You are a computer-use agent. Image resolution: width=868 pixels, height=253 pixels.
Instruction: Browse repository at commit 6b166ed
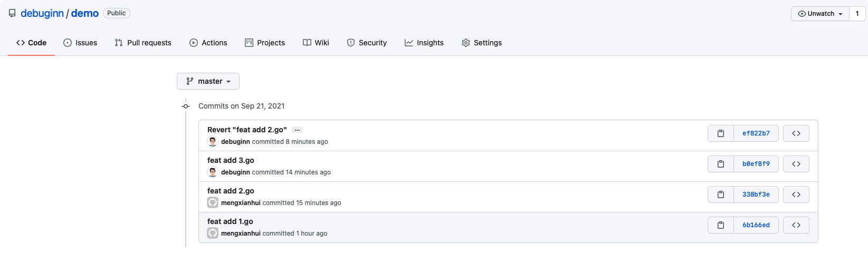(x=796, y=225)
